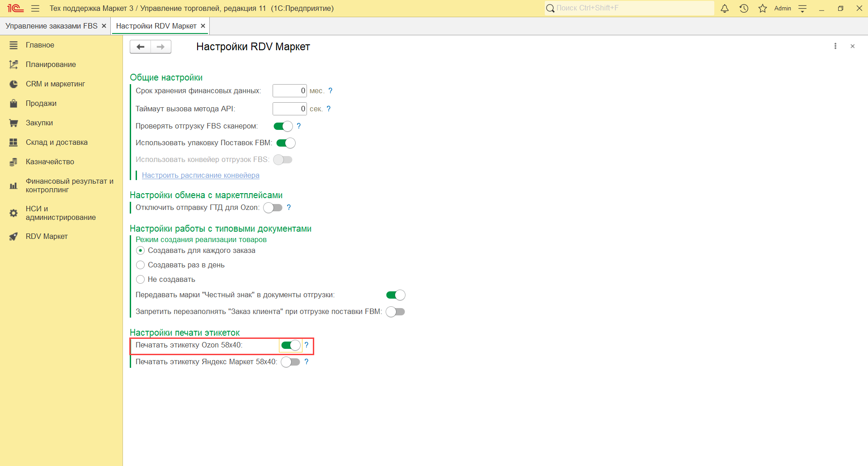Show help for Таймаут вызова метода API
This screenshot has height=466, width=868.
329,109
